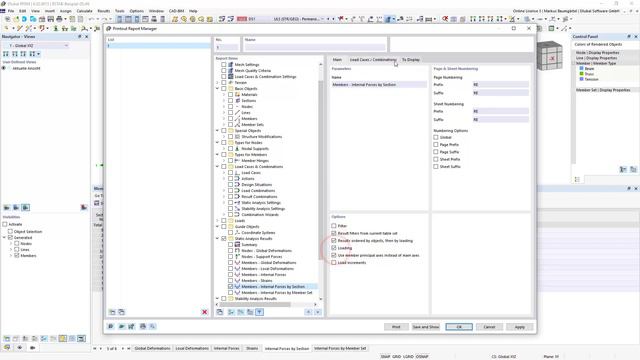Switch to Load Cases / Combinations tab

pyautogui.click(x=373, y=60)
